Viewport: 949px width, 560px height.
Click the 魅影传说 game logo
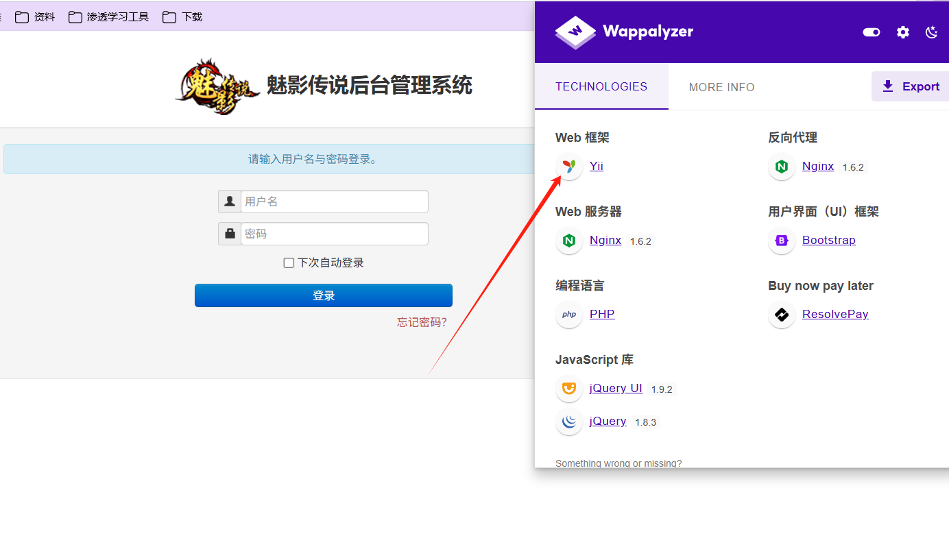click(217, 86)
